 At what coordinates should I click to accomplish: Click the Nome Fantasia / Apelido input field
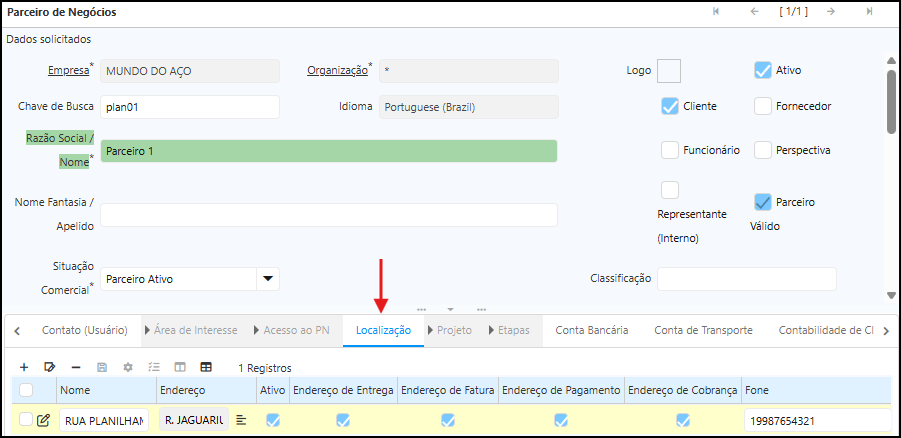tap(328, 215)
